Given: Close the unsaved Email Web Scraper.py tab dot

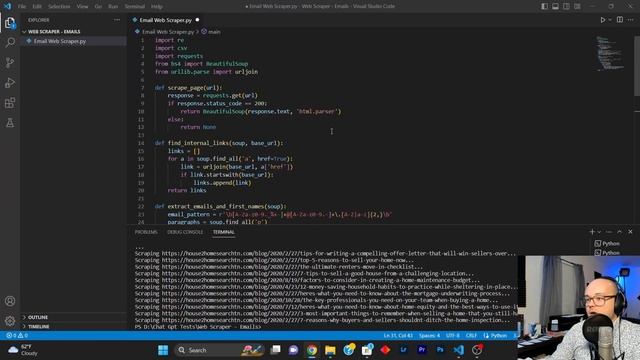Looking at the screenshot, I should point(198,20).
